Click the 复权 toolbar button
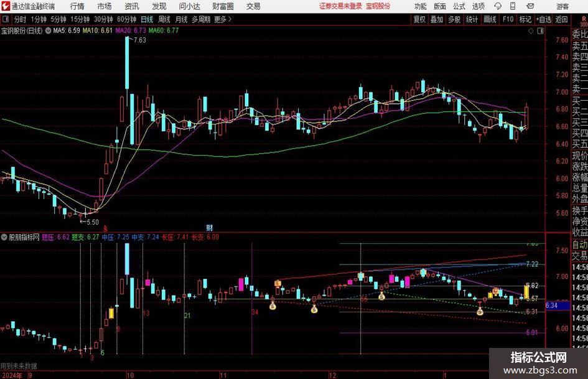This screenshot has height=379, width=588. pyautogui.click(x=419, y=19)
